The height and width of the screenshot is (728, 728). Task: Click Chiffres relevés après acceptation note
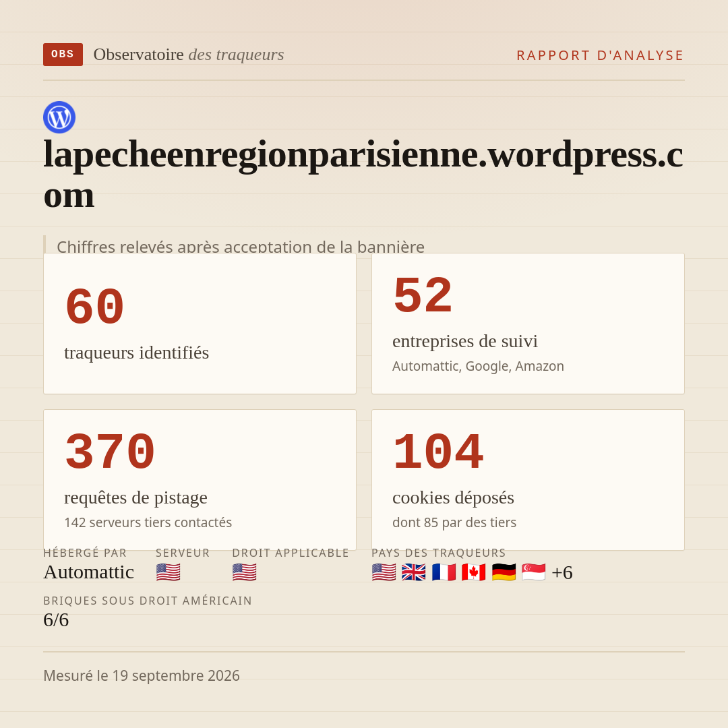tap(241, 246)
